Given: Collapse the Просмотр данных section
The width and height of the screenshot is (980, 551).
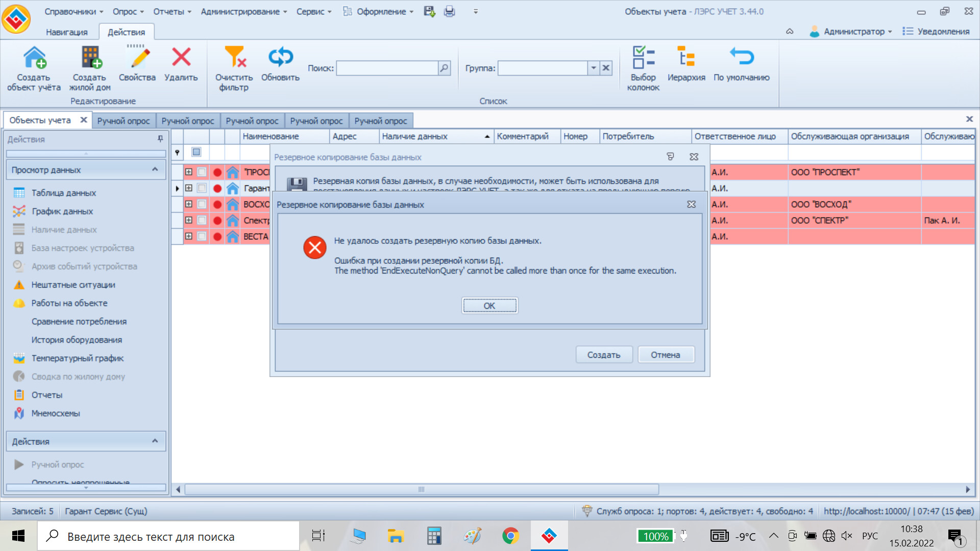Looking at the screenshot, I should tap(155, 169).
